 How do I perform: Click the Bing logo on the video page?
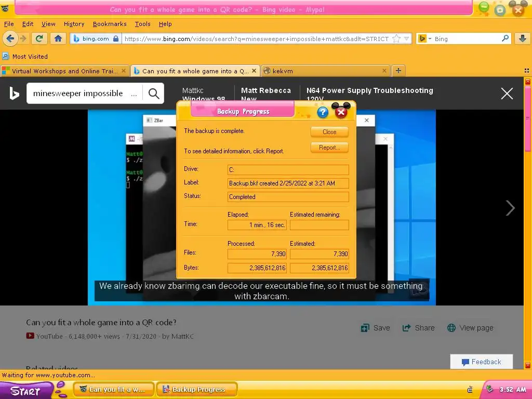pyautogui.click(x=14, y=94)
